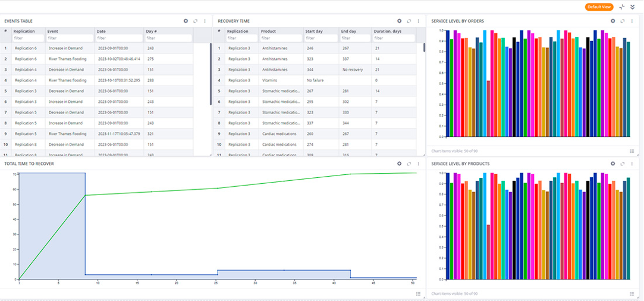Toggle legend icon below Total Time To Recover chart

click(418, 294)
